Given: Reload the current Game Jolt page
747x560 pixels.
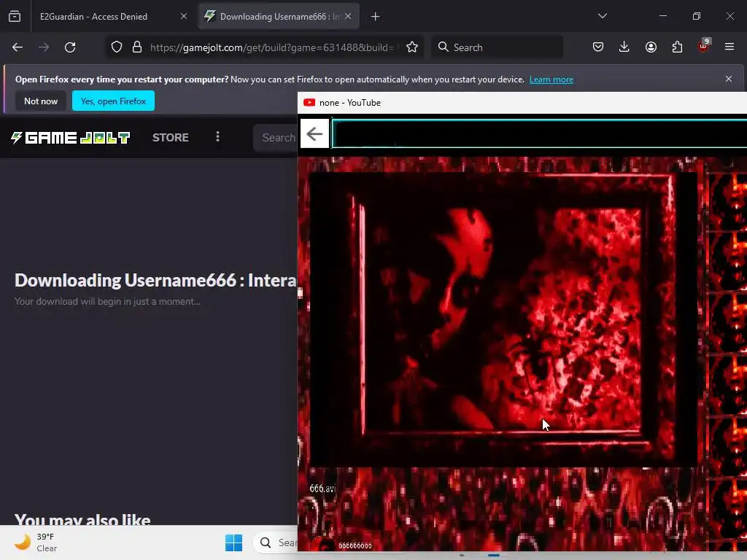Looking at the screenshot, I should [70, 47].
